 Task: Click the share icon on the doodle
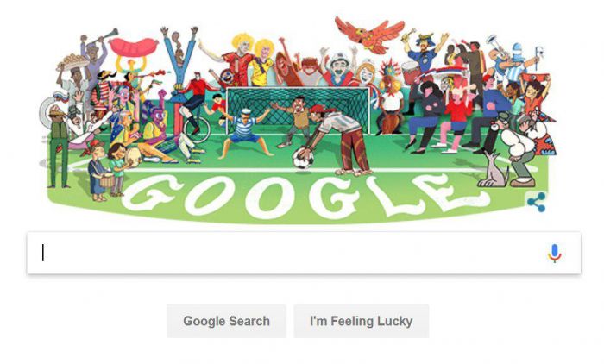536,202
